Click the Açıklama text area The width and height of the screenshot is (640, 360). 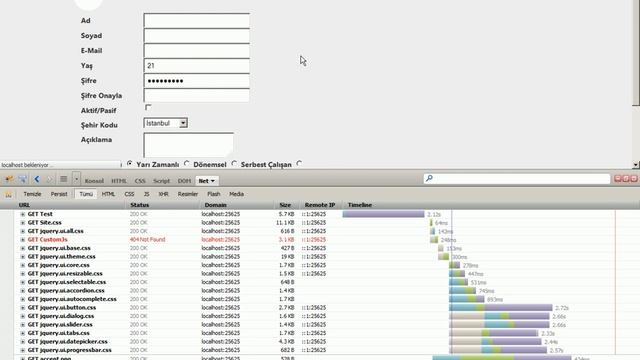click(x=189, y=145)
